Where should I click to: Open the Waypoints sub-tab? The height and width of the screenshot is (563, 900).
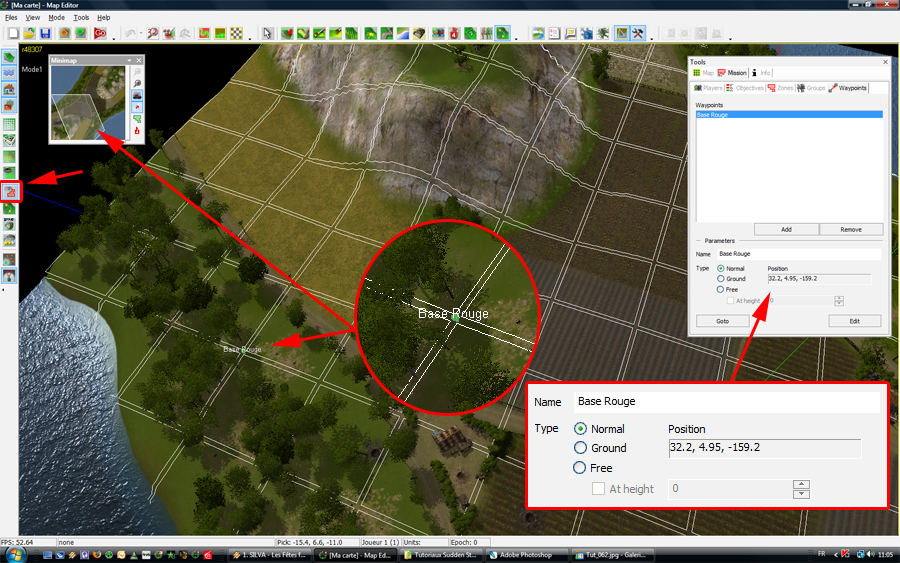click(x=848, y=88)
